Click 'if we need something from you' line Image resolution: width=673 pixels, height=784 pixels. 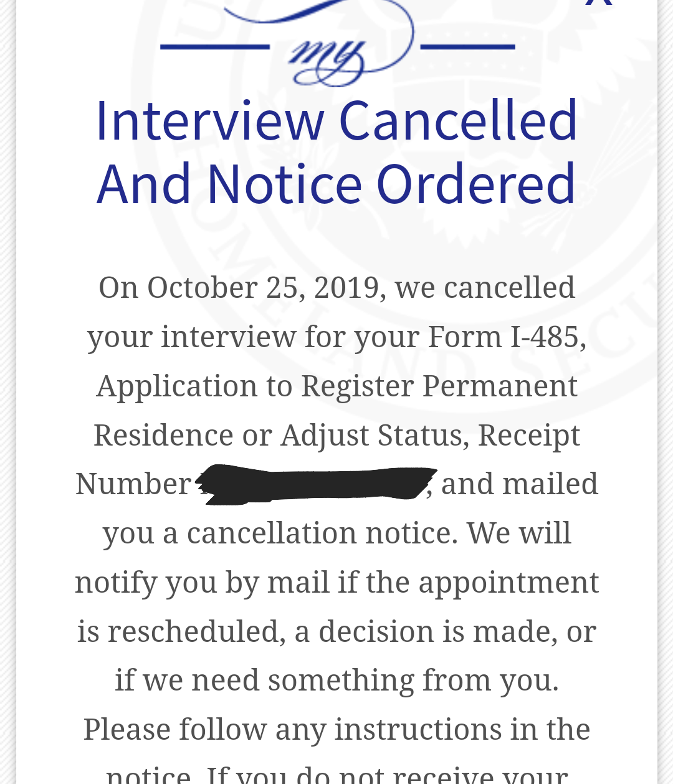pyautogui.click(x=336, y=680)
